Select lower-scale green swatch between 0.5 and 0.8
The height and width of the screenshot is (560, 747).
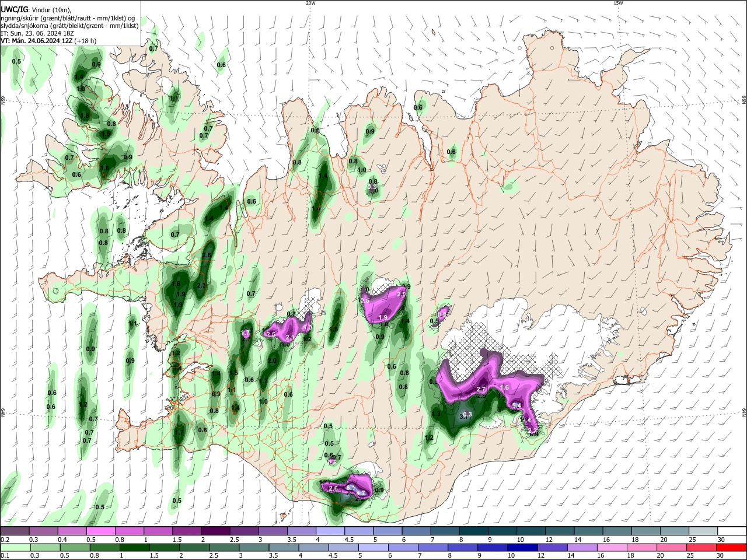click(75, 547)
